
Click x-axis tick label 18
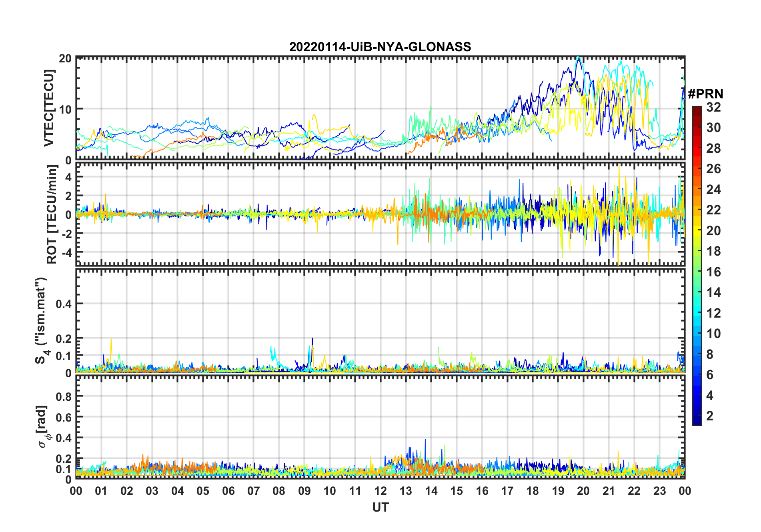pos(533,491)
